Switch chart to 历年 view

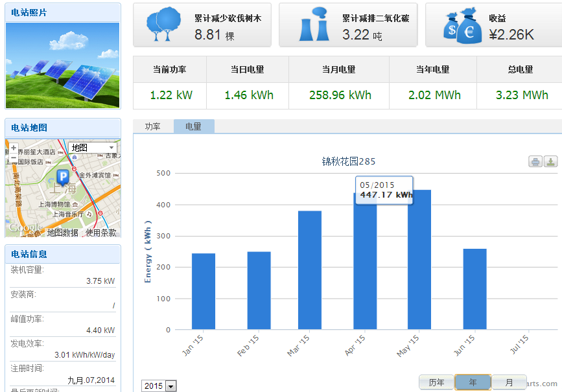click(x=436, y=382)
